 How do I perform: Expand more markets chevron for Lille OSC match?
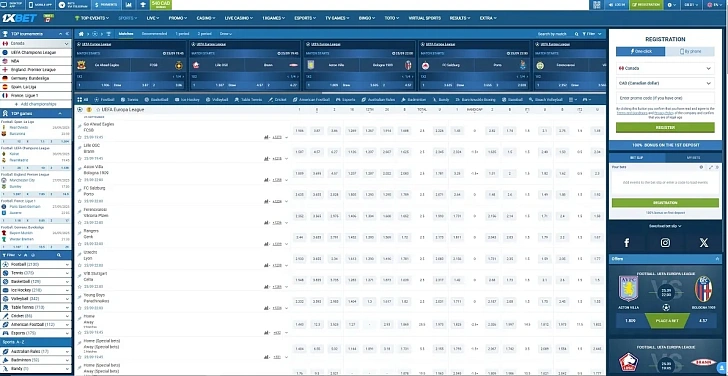tap(286, 159)
